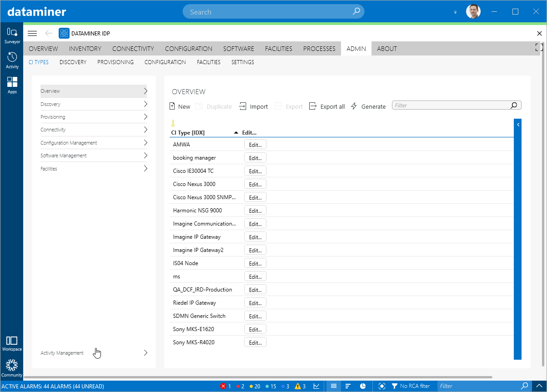Go back with the back arrow
The image size is (547, 392).
click(49, 33)
